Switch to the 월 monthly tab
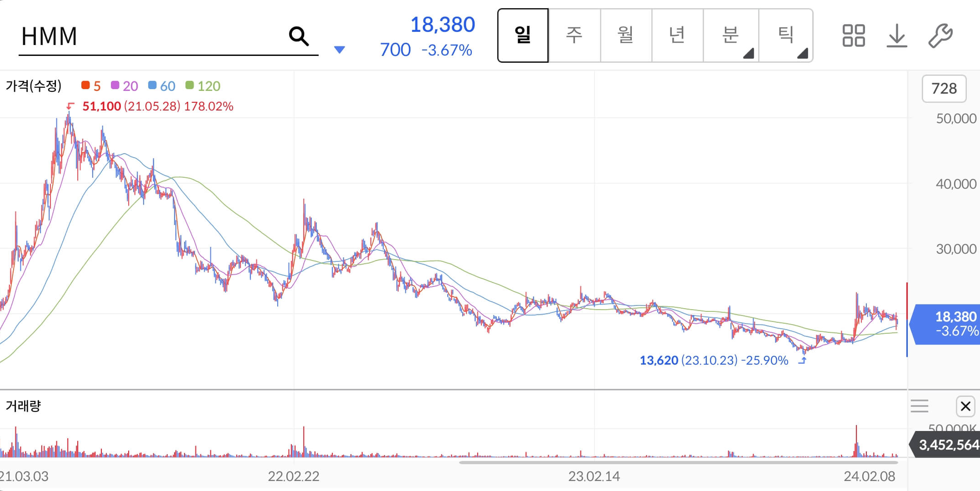 [625, 35]
